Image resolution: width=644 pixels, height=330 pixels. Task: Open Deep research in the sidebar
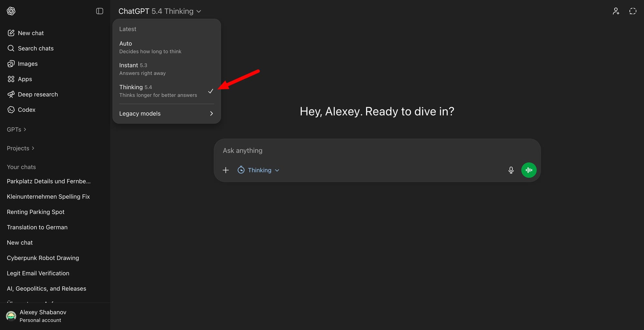tap(38, 94)
